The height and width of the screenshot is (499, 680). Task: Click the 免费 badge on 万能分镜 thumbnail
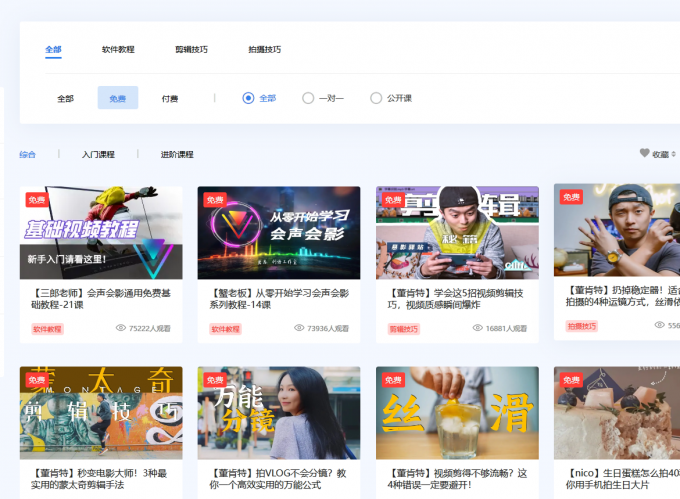pos(214,380)
